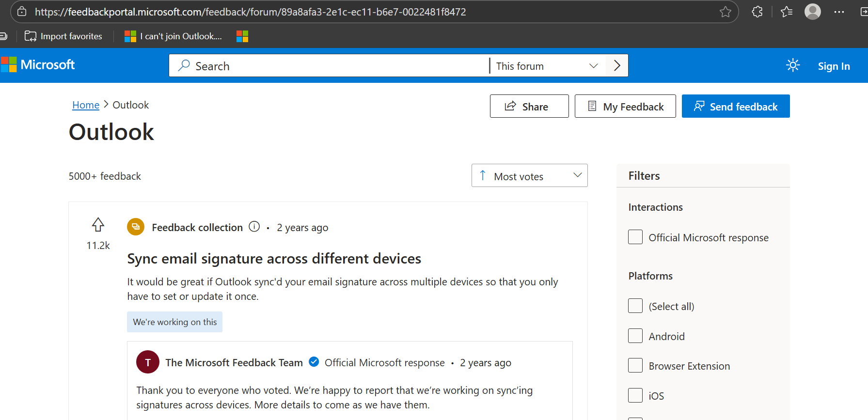Click 'The Microsoft Feedback Team' name
Image resolution: width=868 pixels, height=420 pixels.
[234, 363]
